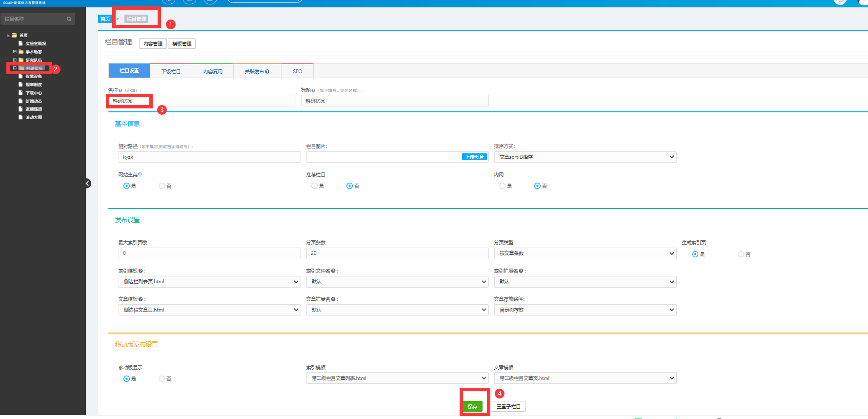868x419 pixels.
Task: Select 是 for 移动版显示
Action: tap(126, 379)
